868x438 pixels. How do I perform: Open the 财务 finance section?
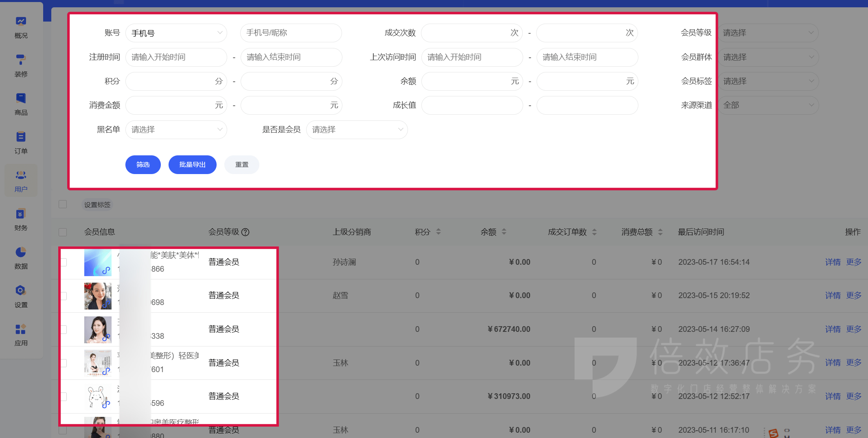point(21,219)
